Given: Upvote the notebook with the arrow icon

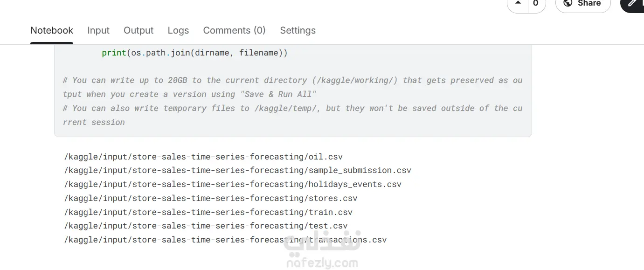Looking at the screenshot, I should (518, 3).
